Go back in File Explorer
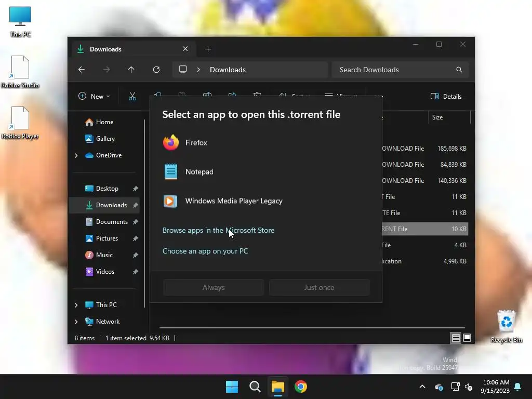The image size is (532, 399). click(82, 70)
